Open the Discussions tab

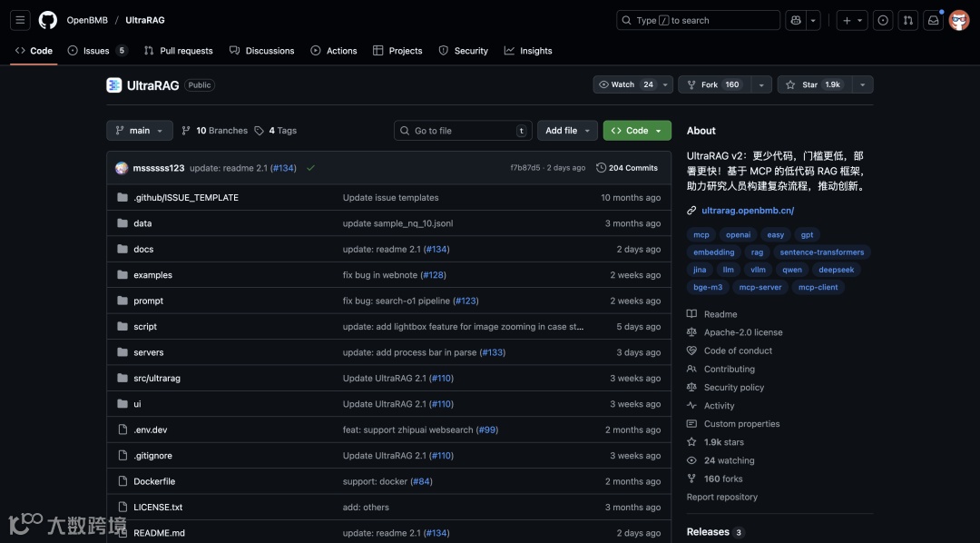click(x=262, y=51)
